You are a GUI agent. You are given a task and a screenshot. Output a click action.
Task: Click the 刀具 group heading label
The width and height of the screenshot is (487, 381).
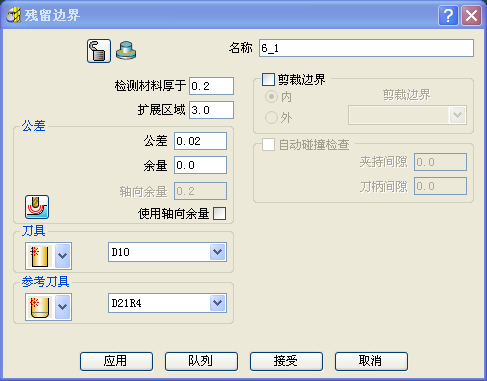coord(33,231)
